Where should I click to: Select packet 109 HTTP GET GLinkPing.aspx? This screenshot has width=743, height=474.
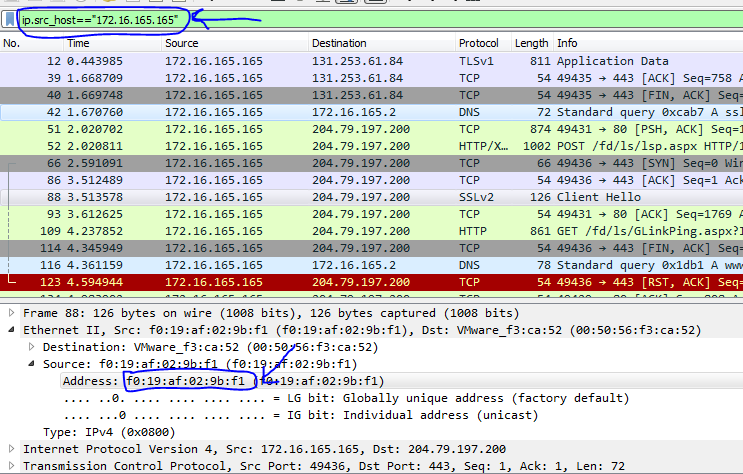coord(372,231)
